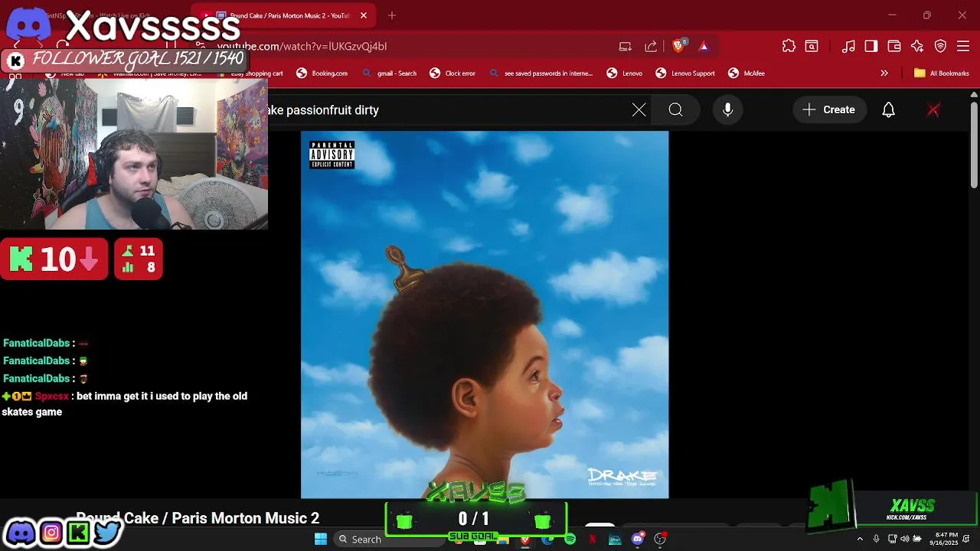Launch Leo AI sparkle icon
Viewport: 980px width, 551px height.
click(917, 47)
